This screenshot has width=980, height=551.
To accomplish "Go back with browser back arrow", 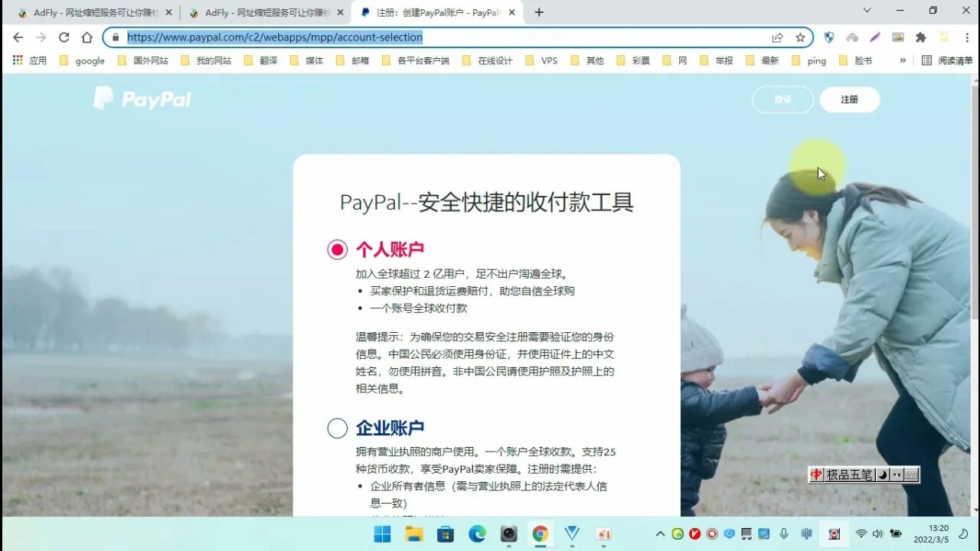I will (18, 37).
